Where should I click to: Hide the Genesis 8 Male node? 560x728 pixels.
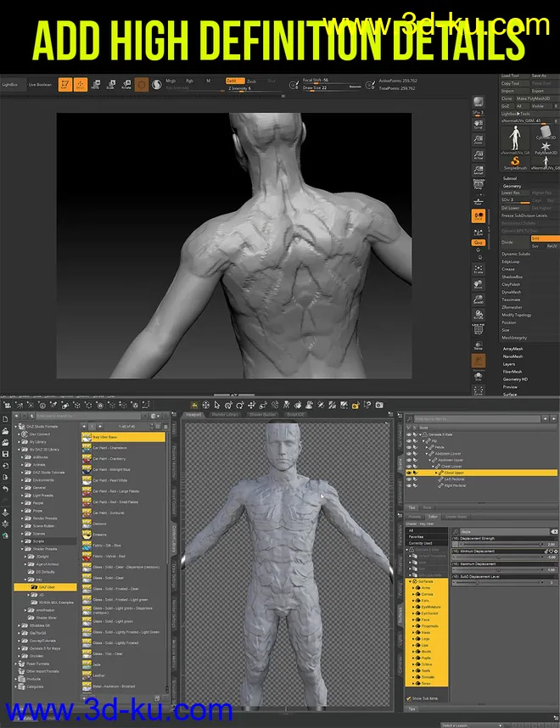[411, 434]
